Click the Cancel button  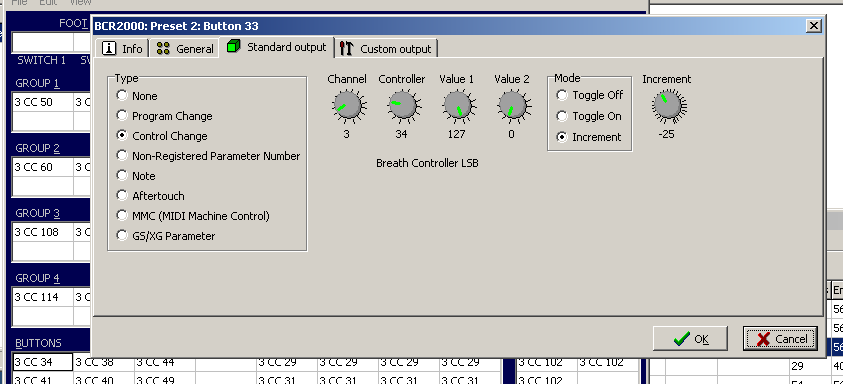click(780, 339)
